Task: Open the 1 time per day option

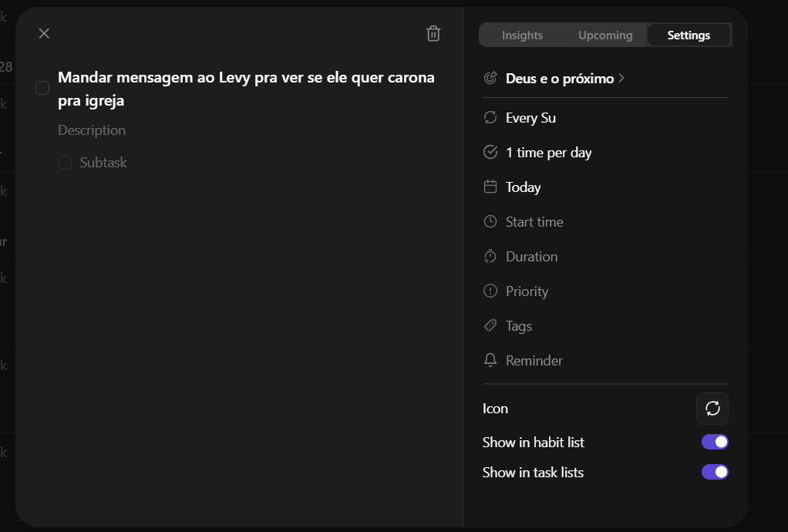Action: click(x=548, y=152)
